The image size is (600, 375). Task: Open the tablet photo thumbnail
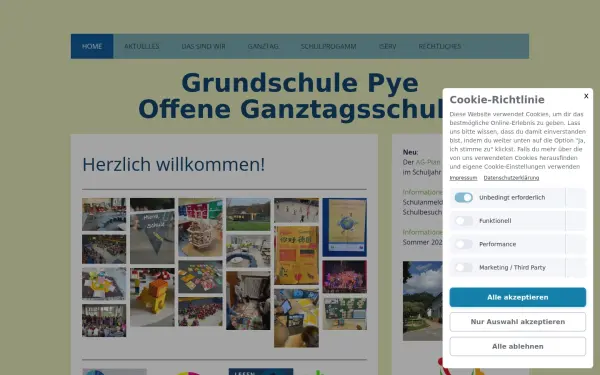point(296,318)
